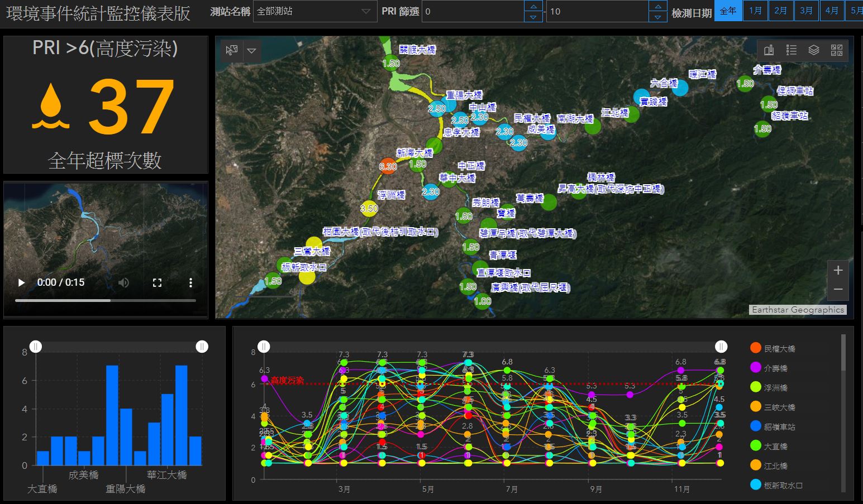Select the map rectangle selection tool
863x504 pixels.
coord(232,50)
